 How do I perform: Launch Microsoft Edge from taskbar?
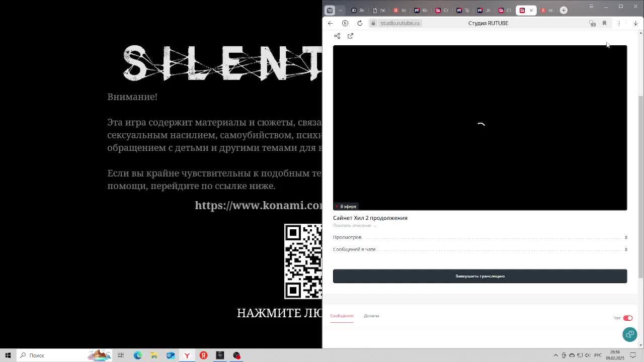coord(137,355)
